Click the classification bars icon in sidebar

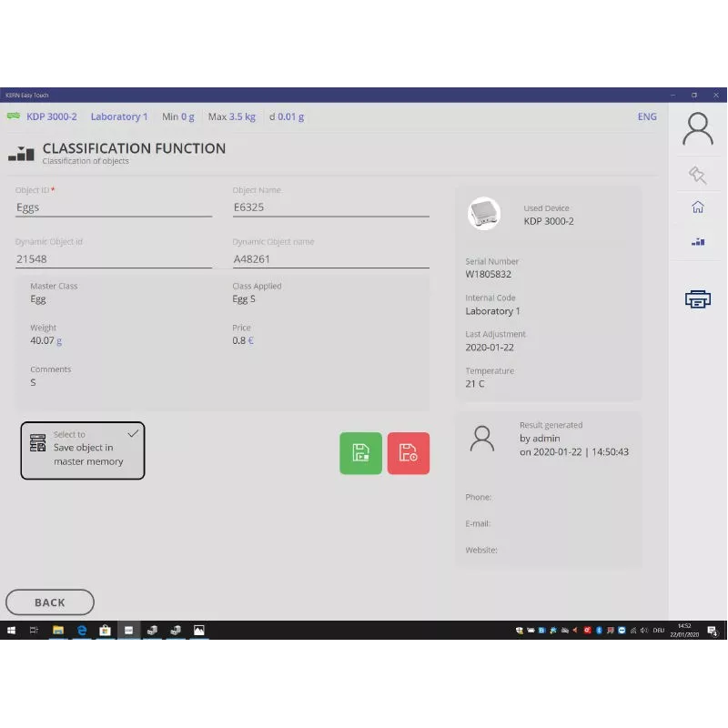(x=698, y=242)
